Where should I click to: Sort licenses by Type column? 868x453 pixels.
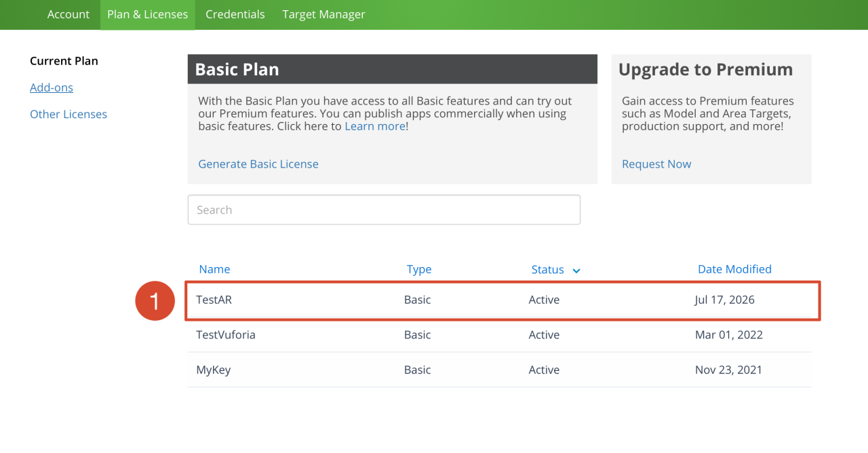coord(419,269)
